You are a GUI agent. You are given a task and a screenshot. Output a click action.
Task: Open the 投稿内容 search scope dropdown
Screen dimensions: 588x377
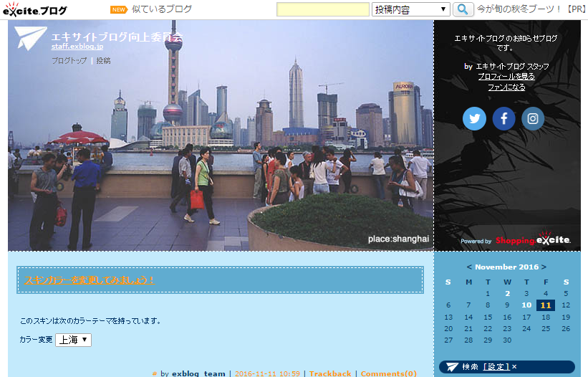click(x=410, y=9)
